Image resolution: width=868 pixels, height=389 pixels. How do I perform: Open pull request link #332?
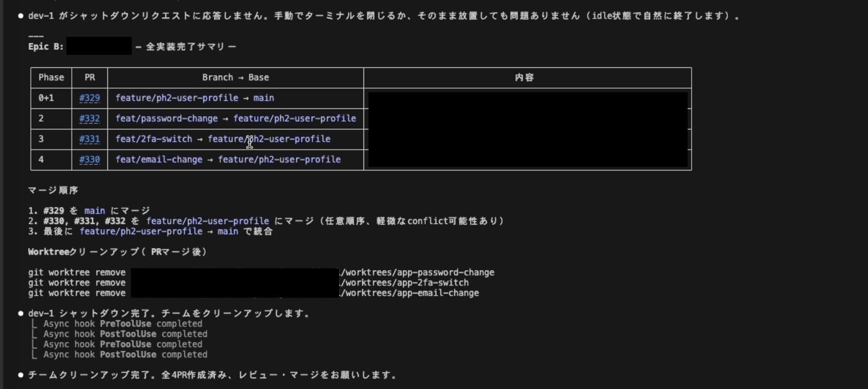pos(89,118)
